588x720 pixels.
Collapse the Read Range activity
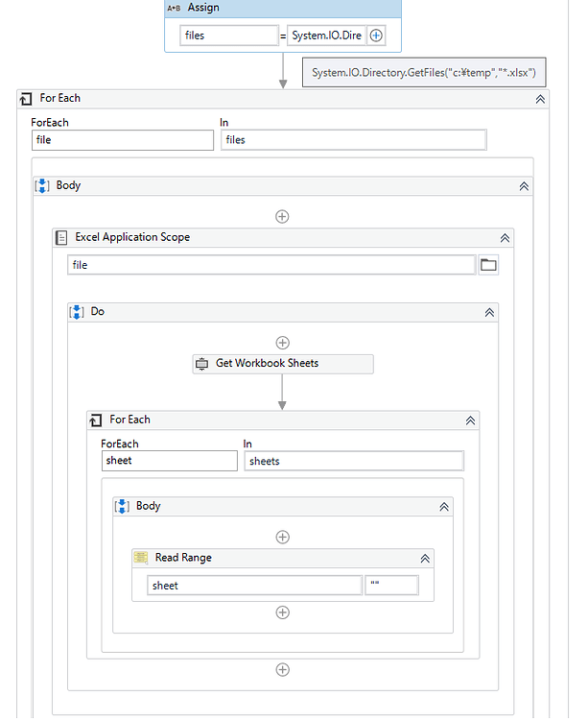pos(426,558)
